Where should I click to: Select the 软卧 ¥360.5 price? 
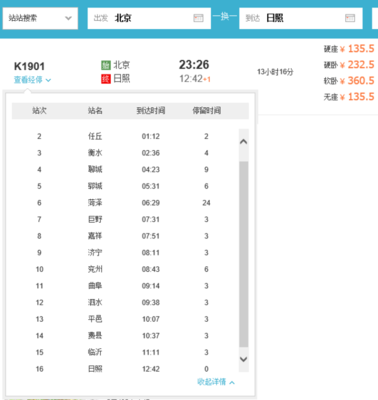tap(349, 81)
